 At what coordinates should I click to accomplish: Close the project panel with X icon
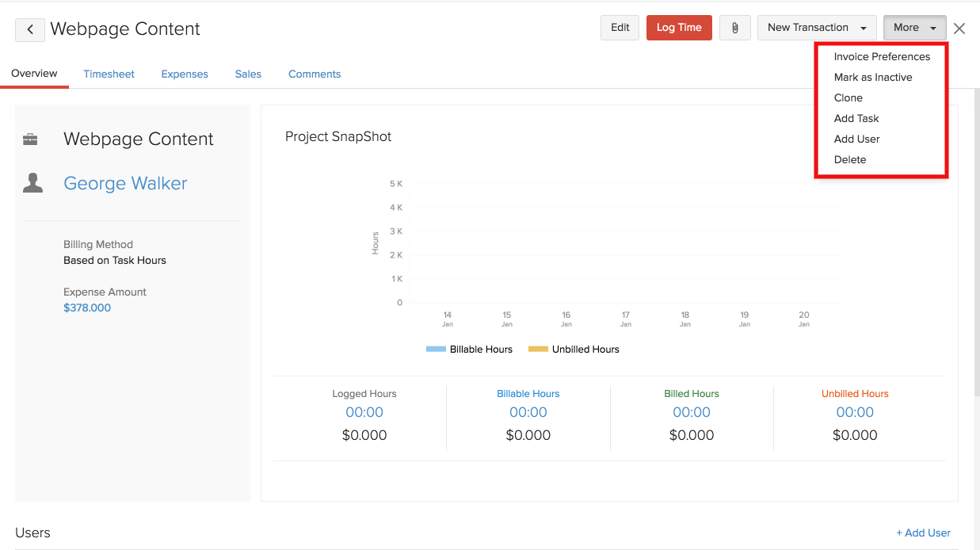tap(959, 29)
